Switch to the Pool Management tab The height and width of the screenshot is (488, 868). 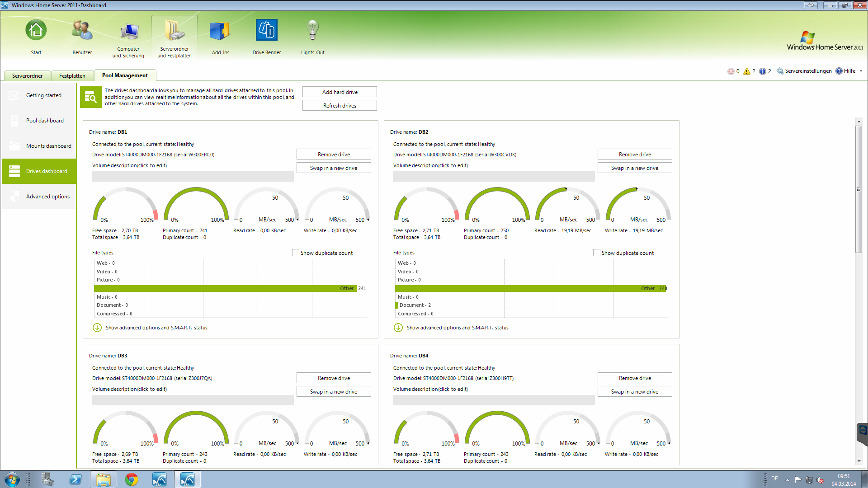(x=125, y=75)
